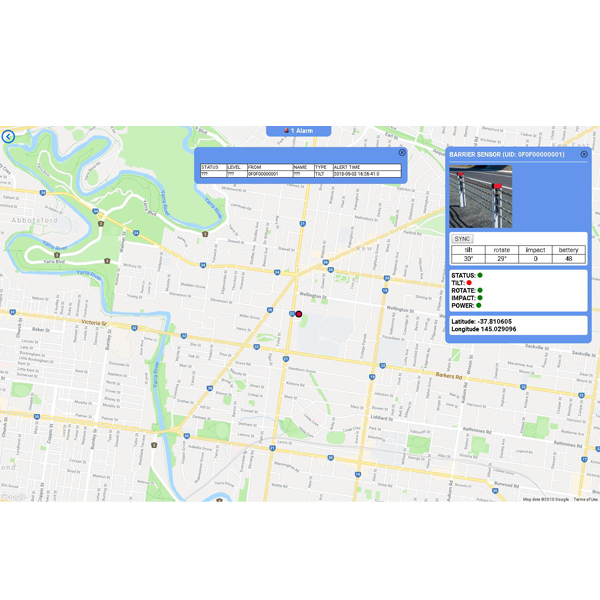Click the green IMPACT indicator dot
The height and width of the screenshot is (600, 600).
click(x=480, y=298)
